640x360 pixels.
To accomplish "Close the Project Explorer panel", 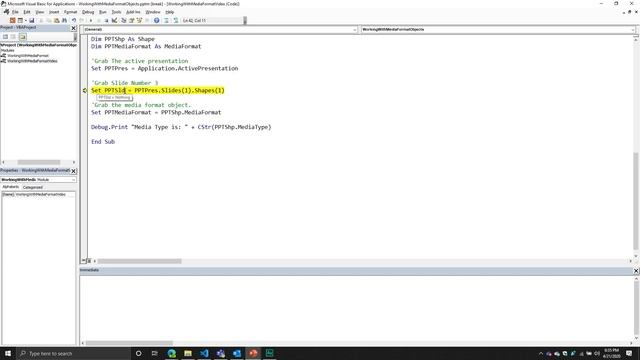I will click(x=73, y=28).
